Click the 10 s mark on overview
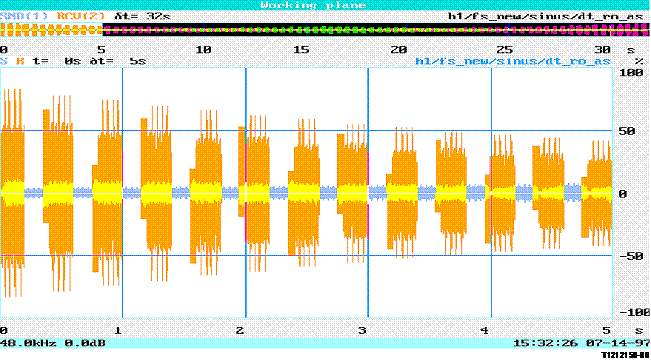Viewport: 651px width, 360px height. pyautogui.click(x=203, y=50)
